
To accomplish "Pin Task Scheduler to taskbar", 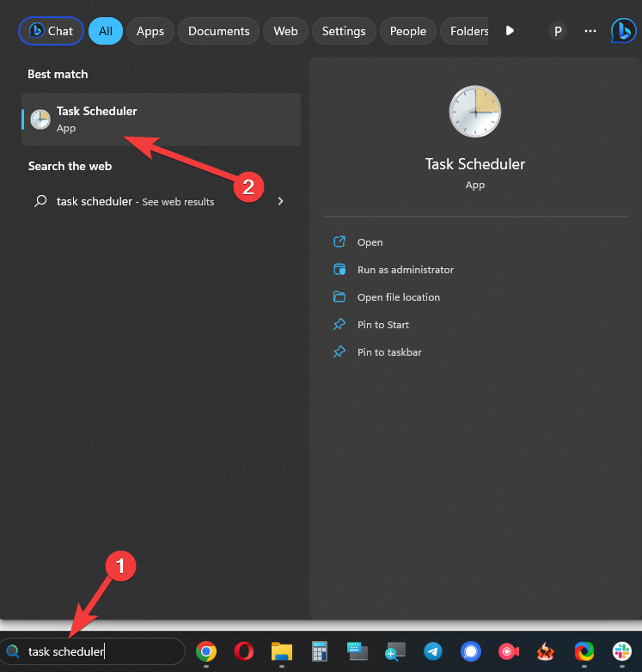I will 388,352.
